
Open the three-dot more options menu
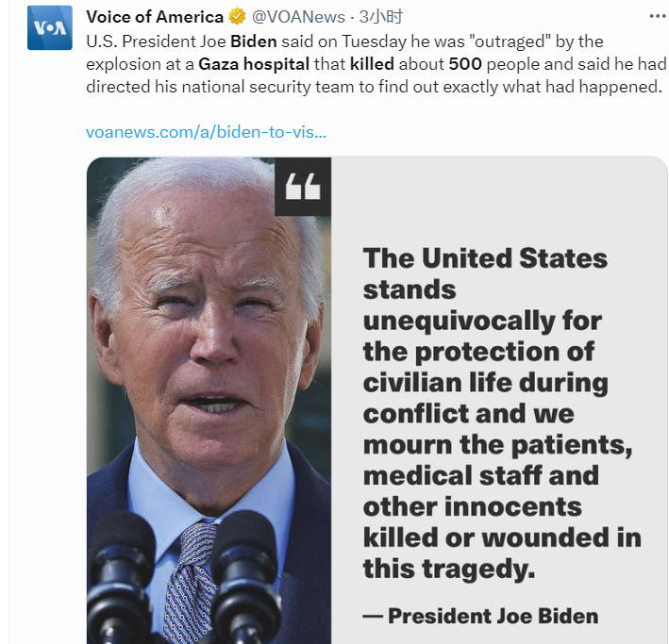[x=658, y=17]
